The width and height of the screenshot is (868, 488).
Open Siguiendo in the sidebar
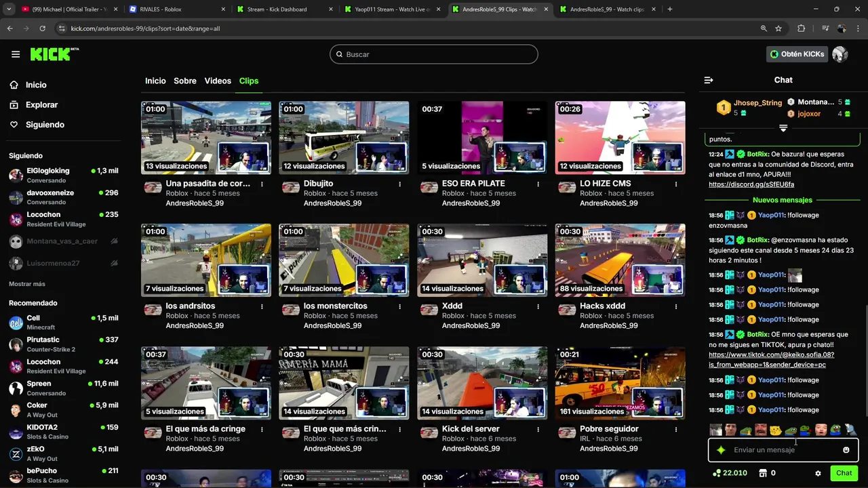[x=45, y=125]
